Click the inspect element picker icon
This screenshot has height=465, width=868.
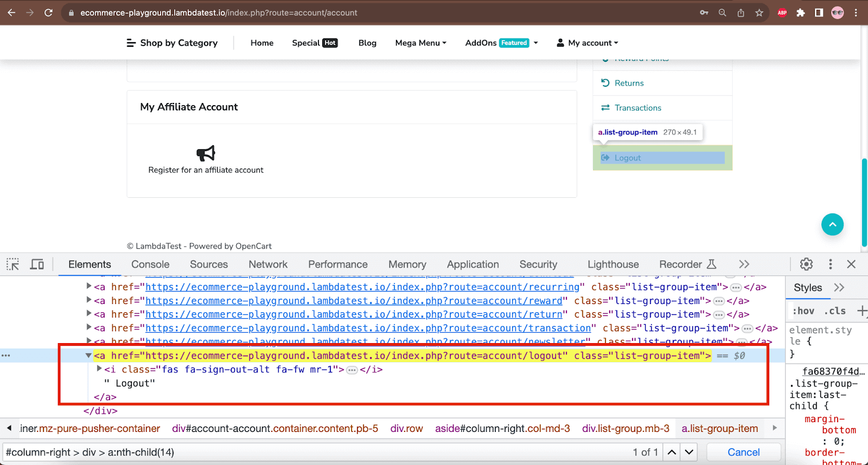(x=12, y=264)
